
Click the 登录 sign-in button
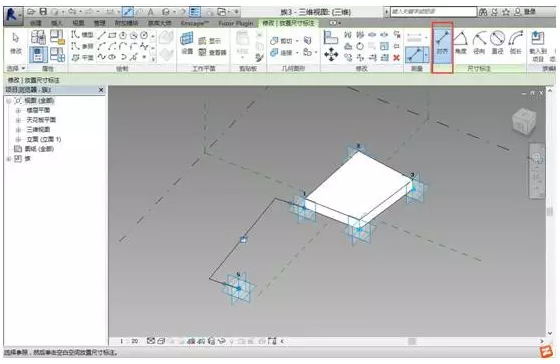tap(525, 12)
